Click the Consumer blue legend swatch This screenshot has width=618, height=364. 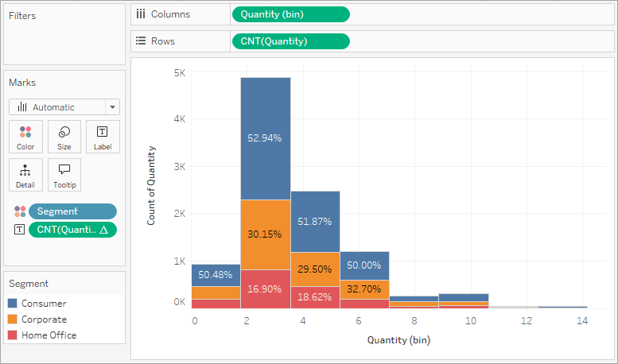coord(13,304)
